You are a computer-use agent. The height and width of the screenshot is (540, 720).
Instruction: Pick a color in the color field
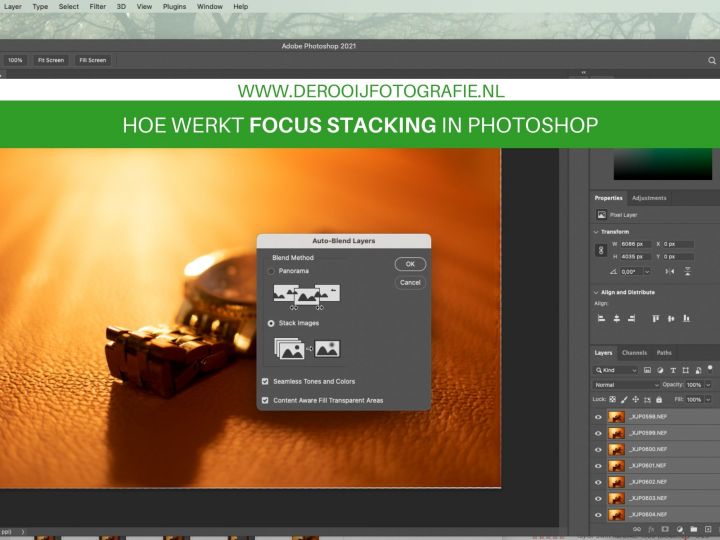click(x=663, y=164)
